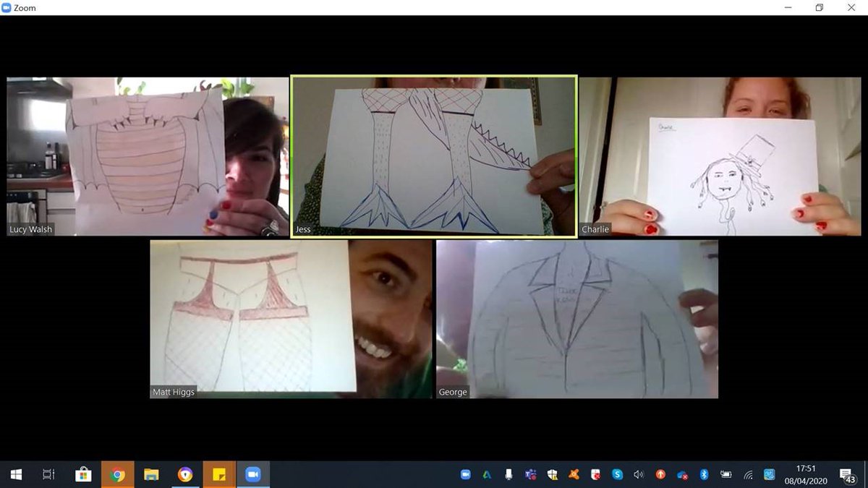The image size is (868, 488).
Task: Open Skype from the system tray
Action: [618, 475]
